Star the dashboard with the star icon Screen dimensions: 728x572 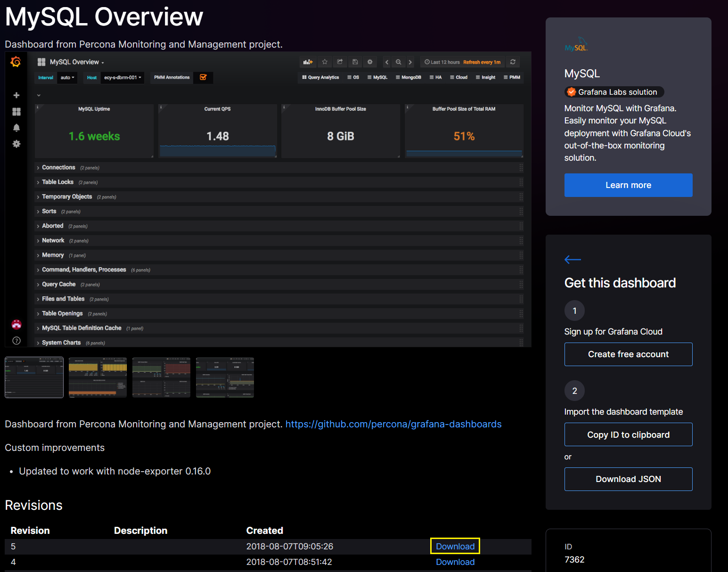click(325, 62)
